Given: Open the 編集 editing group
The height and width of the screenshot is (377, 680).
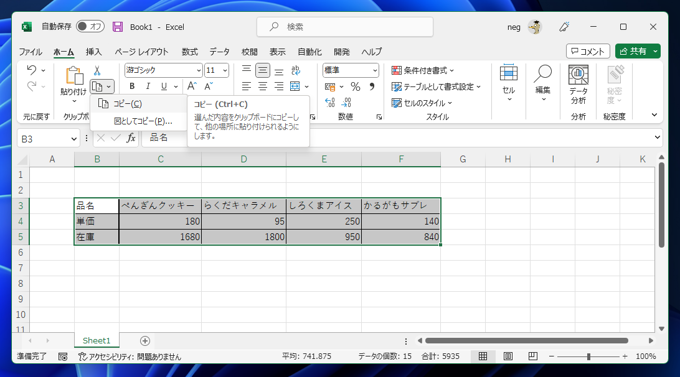Looking at the screenshot, I should [543, 82].
